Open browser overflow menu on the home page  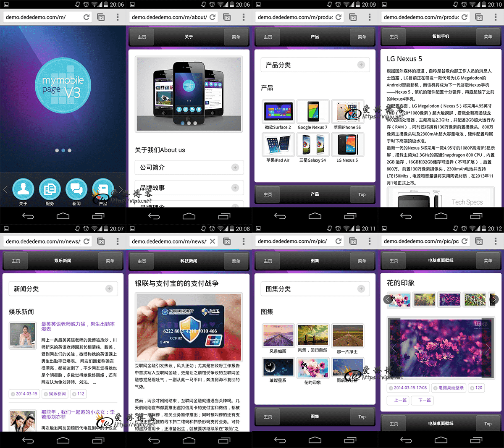[118, 17]
